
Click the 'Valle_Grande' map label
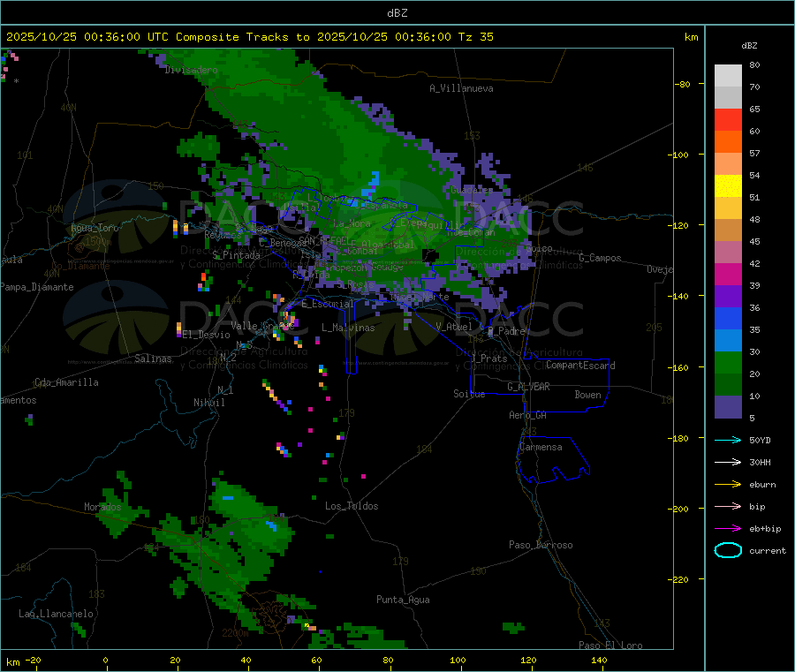coord(262,325)
